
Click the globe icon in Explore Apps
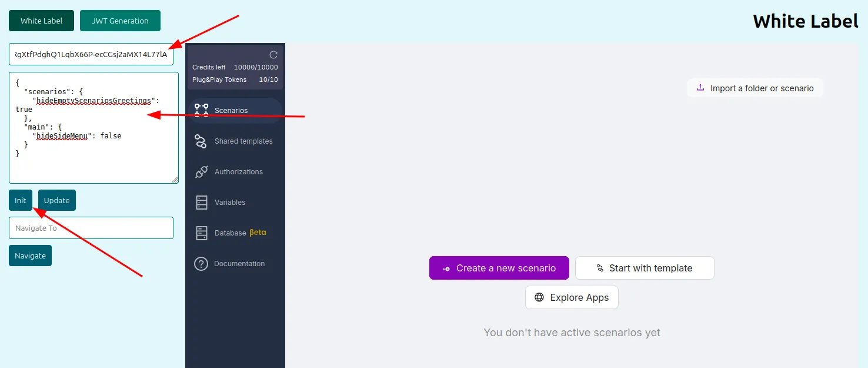[x=539, y=297]
